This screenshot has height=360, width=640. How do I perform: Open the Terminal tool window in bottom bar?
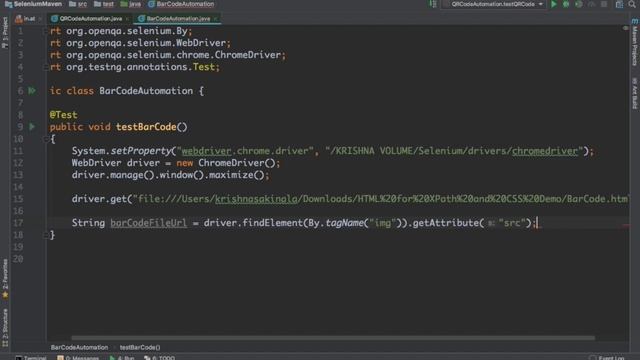click(x=31, y=358)
